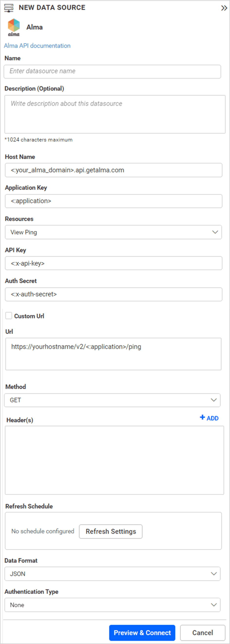Image resolution: width=230 pixels, height=644 pixels.
Task: Open the Resources dropdown showing View Ping
Action: (x=113, y=232)
